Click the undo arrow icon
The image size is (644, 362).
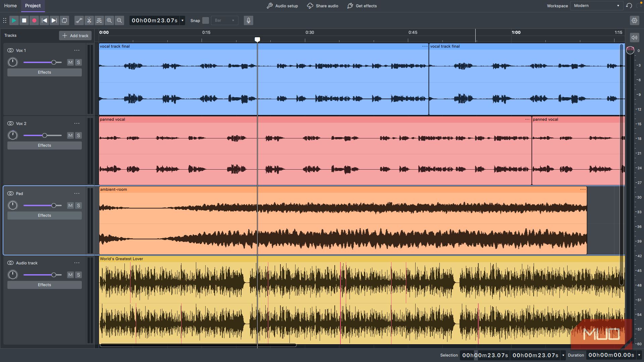pos(629,6)
